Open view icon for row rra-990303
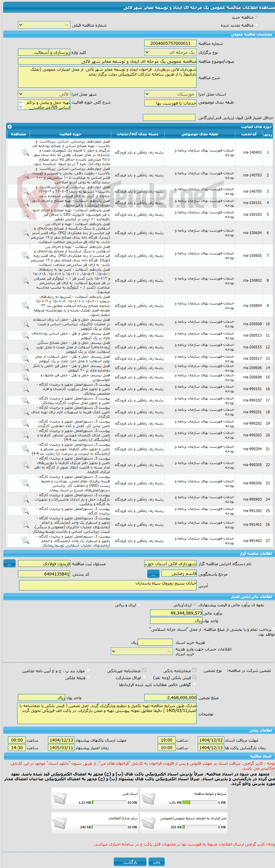Screen dimensions: 275x868 click(25, 435)
